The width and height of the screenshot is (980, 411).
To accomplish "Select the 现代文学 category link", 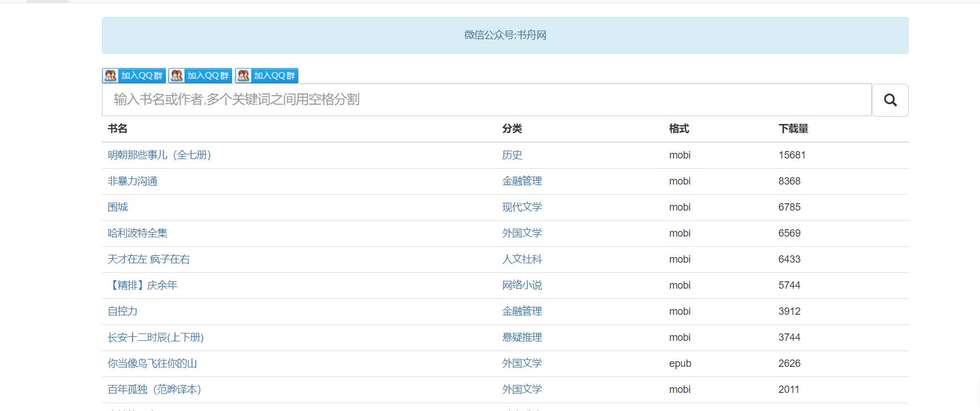I will pyautogui.click(x=522, y=207).
